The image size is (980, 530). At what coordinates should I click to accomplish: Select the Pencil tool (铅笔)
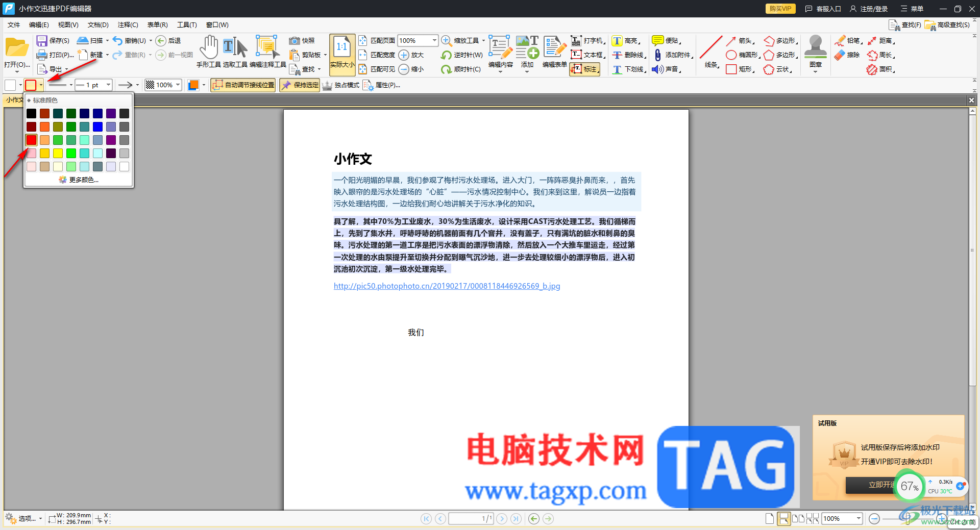click(x=848, y=41)
